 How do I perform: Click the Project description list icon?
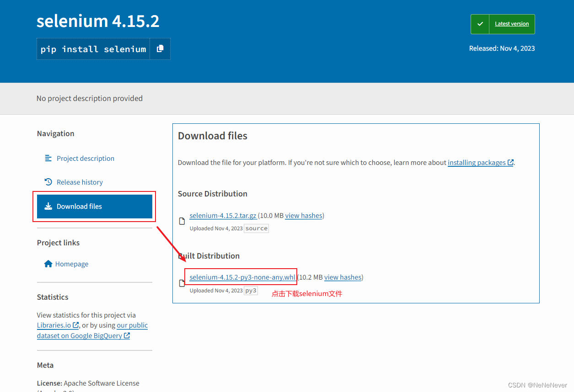[x=48, y=158]
